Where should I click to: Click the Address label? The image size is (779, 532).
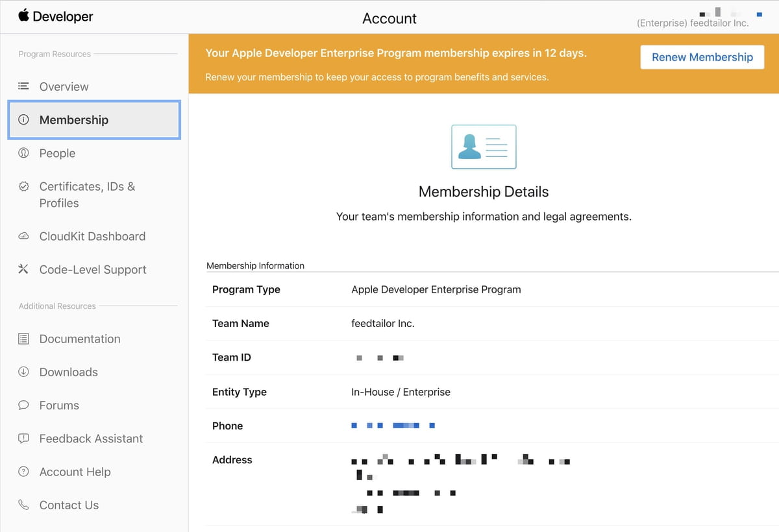point(232,459)
